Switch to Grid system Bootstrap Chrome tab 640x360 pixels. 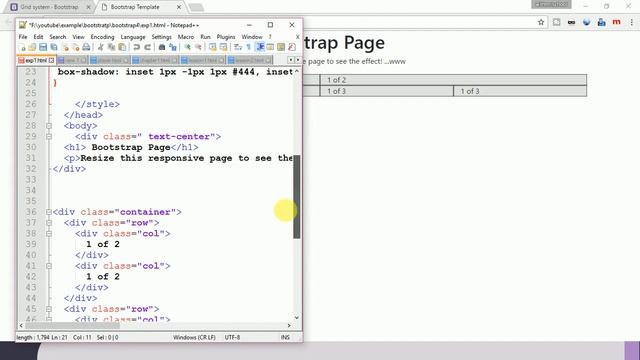[49, 7]
